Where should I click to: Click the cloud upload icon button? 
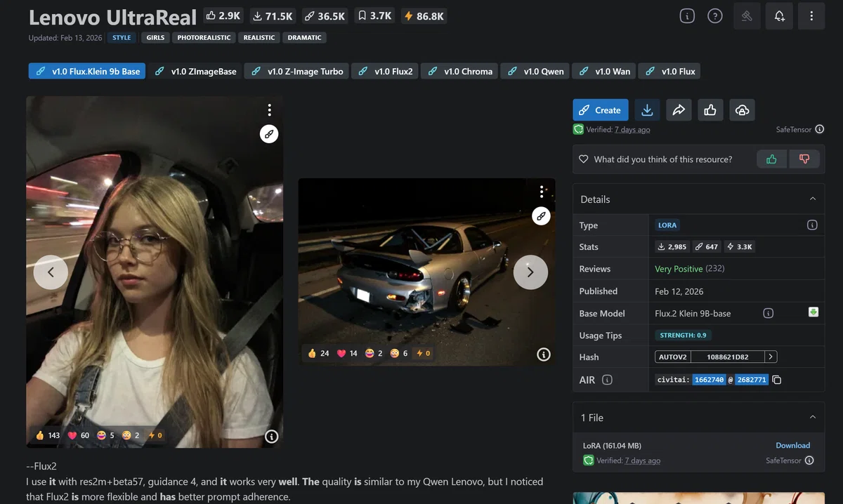(x=742, y=110)
